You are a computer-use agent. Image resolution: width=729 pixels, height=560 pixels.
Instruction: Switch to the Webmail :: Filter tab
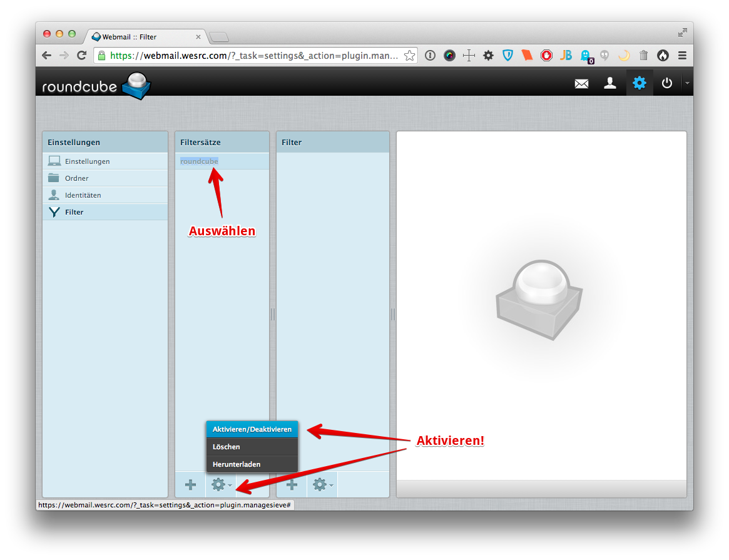coord(145,37)
